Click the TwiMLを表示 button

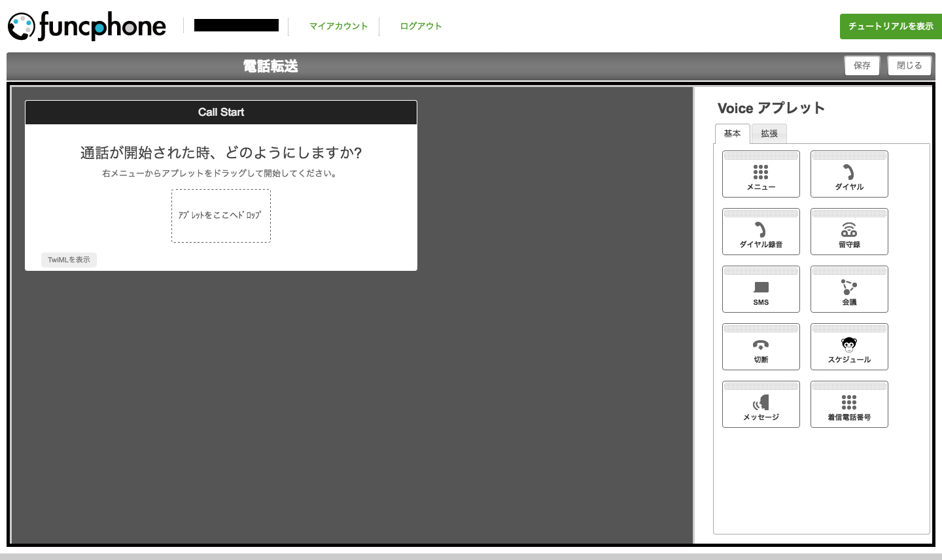[x=69, y=260]
